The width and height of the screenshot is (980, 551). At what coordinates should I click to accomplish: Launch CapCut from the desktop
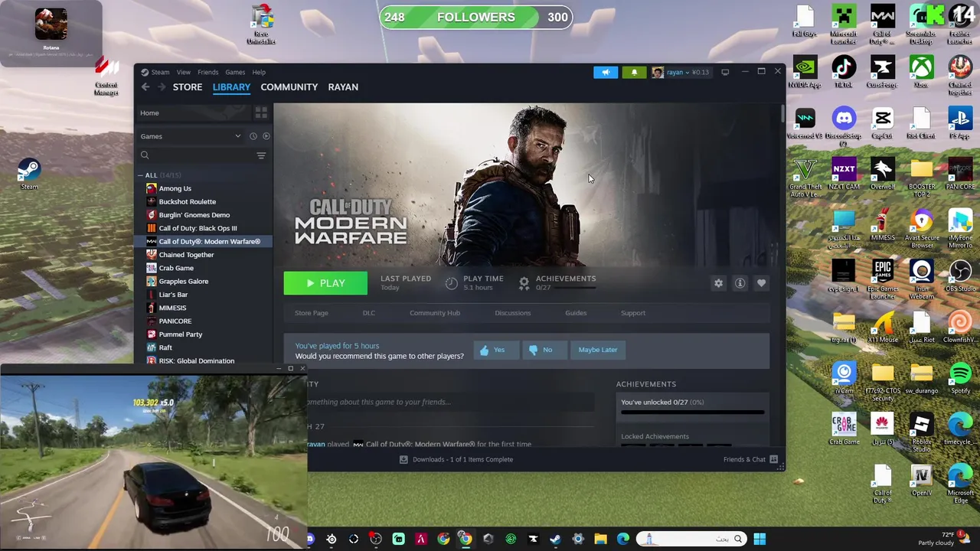click(882, 123)
